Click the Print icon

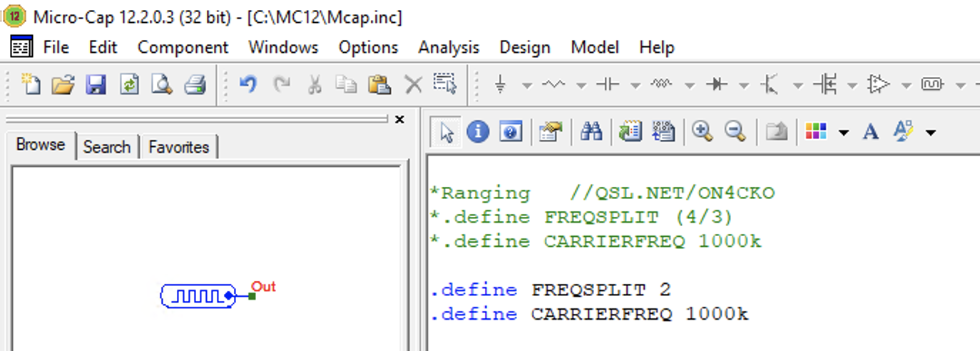click(x=195, y=85)
